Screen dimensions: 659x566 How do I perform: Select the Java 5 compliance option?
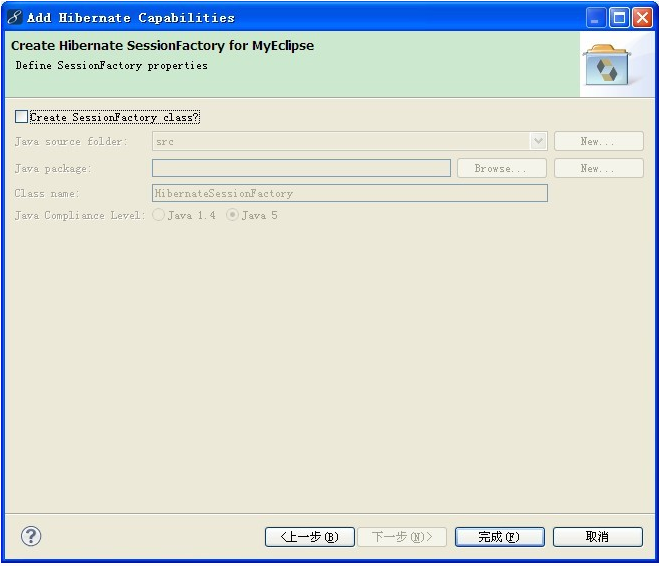pyautogui.click(x=232, y=215)
